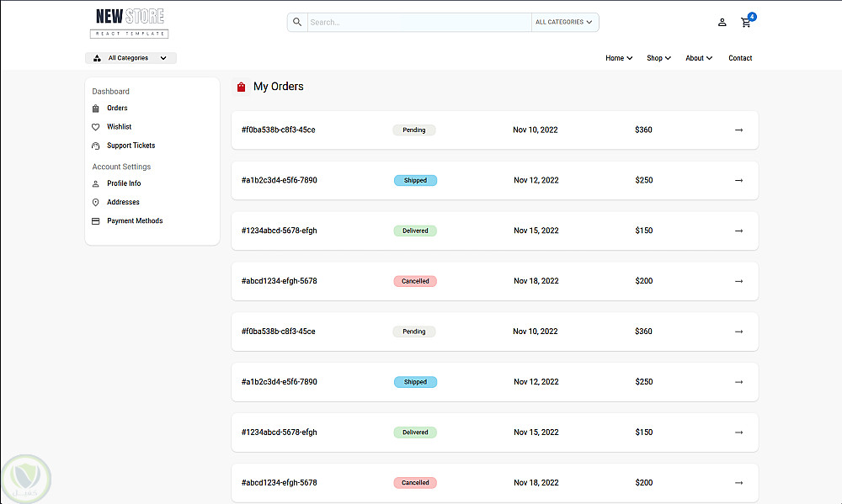
Task: Click the Profile Info person icon
Action: [96, 183]
